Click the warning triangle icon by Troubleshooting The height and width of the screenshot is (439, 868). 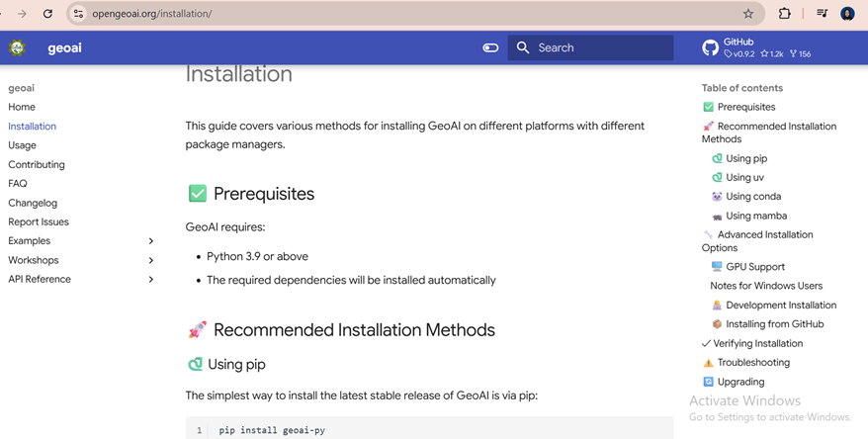pos(708,363)
